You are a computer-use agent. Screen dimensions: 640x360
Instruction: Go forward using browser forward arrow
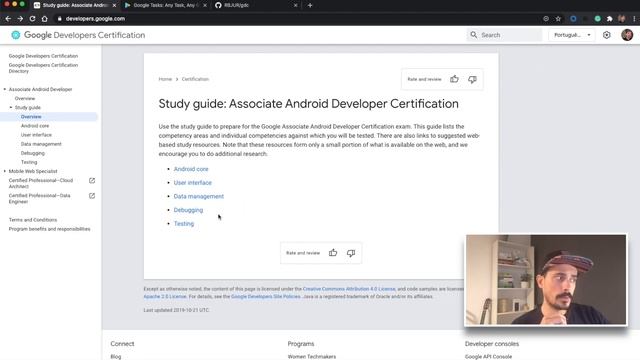tap(20, 19)
